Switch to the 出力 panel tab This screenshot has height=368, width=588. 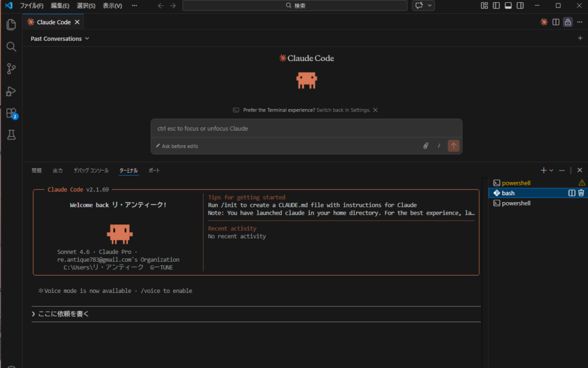pos(57,171)
